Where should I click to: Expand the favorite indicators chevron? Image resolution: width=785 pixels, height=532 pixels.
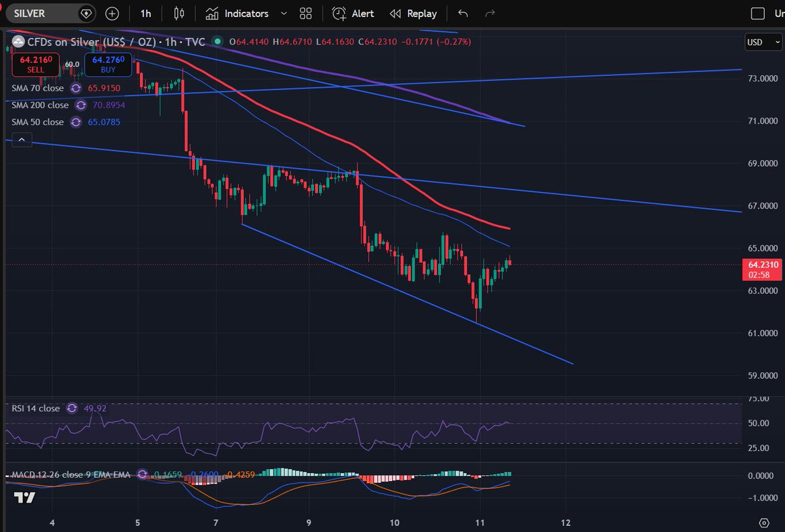click(x=283, y=13)
